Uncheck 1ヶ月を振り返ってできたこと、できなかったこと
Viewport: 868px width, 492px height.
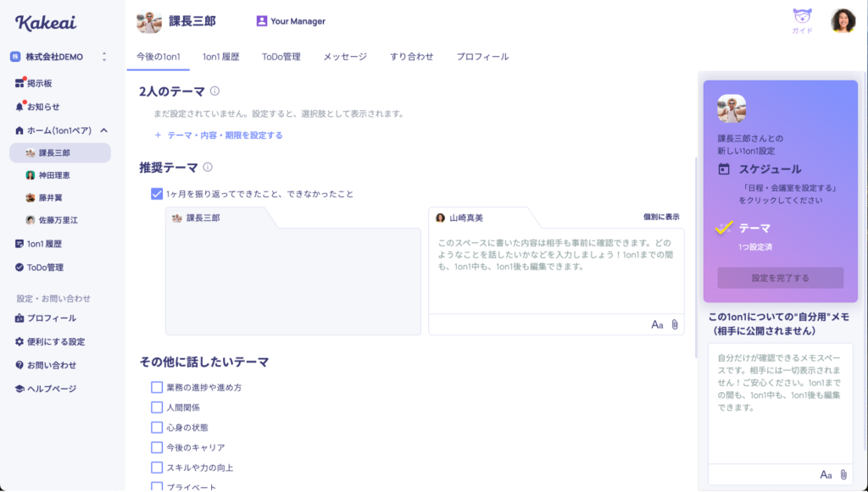(x=157, y=194)
